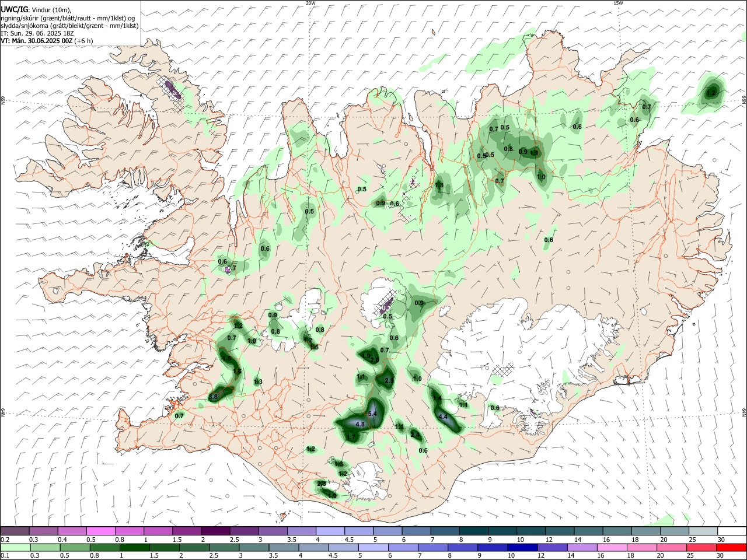Click the 'UWC/IG: Vindur (10m)' title line
The width and height of the screenshot is (747, 560).
[x=36, y=9]
